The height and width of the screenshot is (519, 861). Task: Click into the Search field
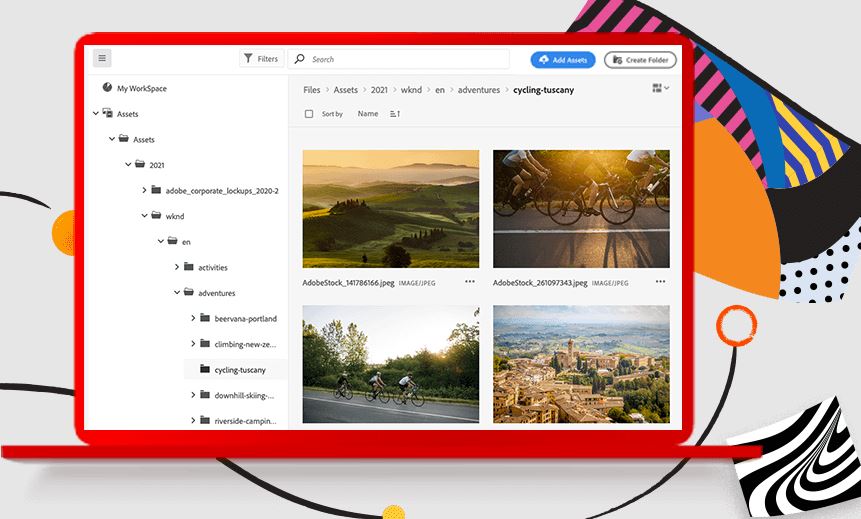pos(400,59)
